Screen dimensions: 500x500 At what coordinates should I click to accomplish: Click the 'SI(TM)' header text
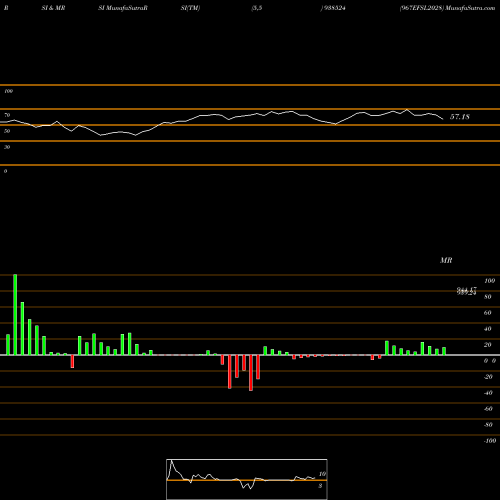[x=190, y=8]
